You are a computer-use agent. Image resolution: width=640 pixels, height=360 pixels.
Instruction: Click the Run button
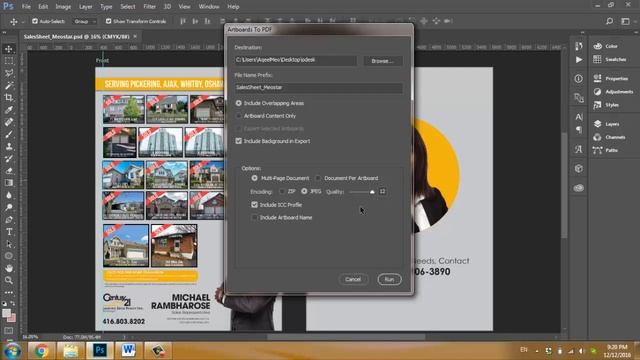[389, 280]
